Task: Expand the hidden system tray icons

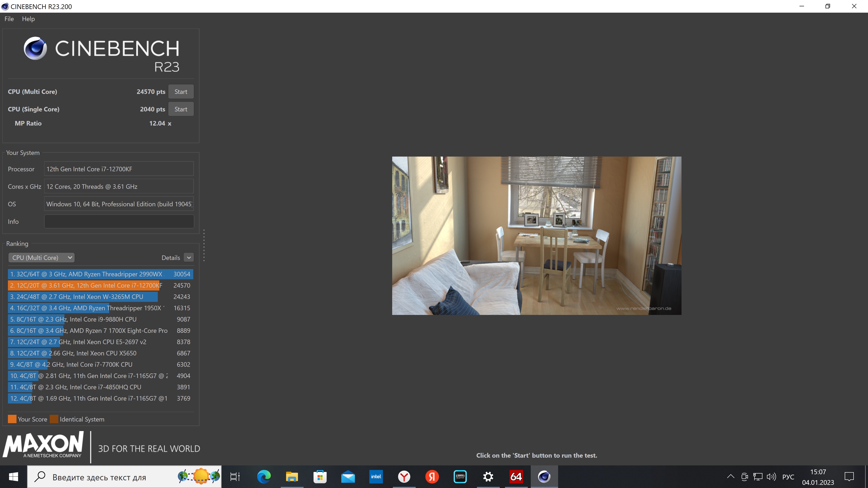Action: coord(731,476)
